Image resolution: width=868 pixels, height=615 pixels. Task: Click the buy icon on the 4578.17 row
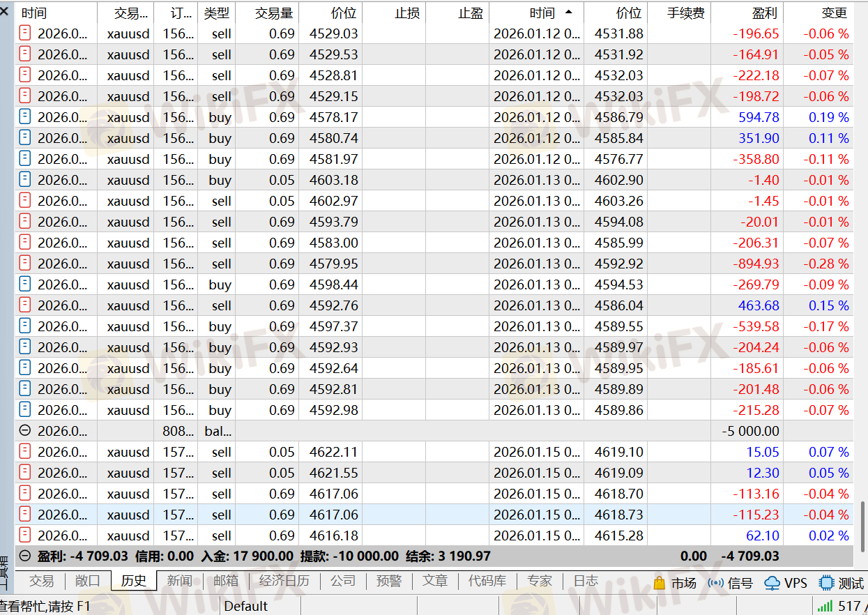[x=25, y=117]
